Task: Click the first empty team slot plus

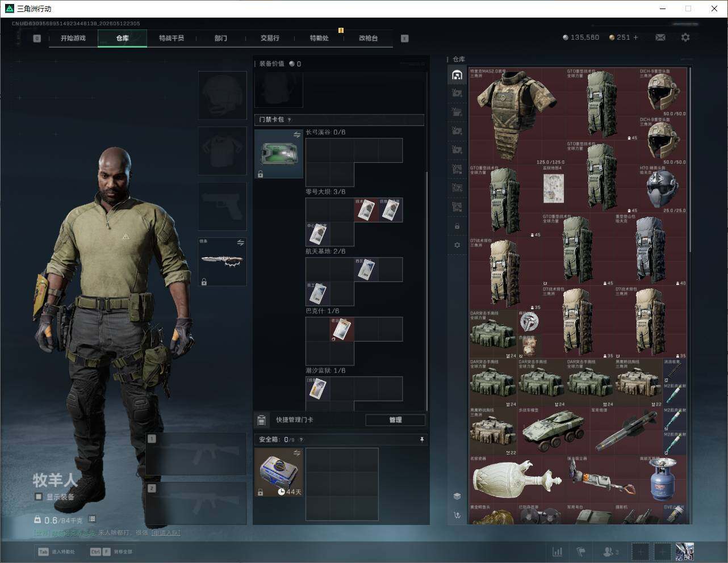Action: coord(640,551)
